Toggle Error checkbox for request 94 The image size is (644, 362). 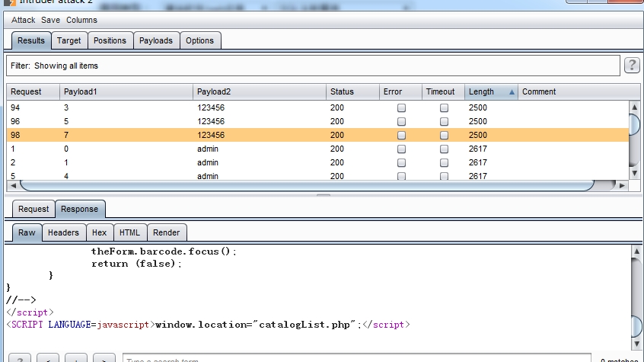[401, 107]
